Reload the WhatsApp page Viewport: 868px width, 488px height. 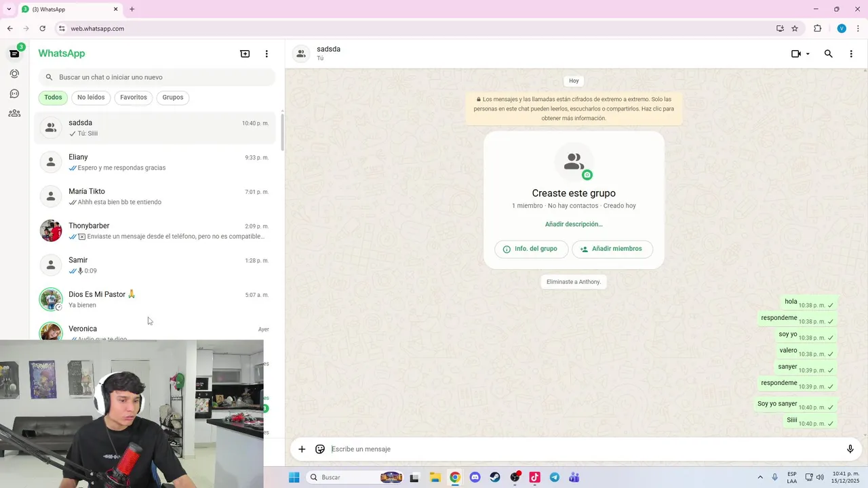pos(42,28)
